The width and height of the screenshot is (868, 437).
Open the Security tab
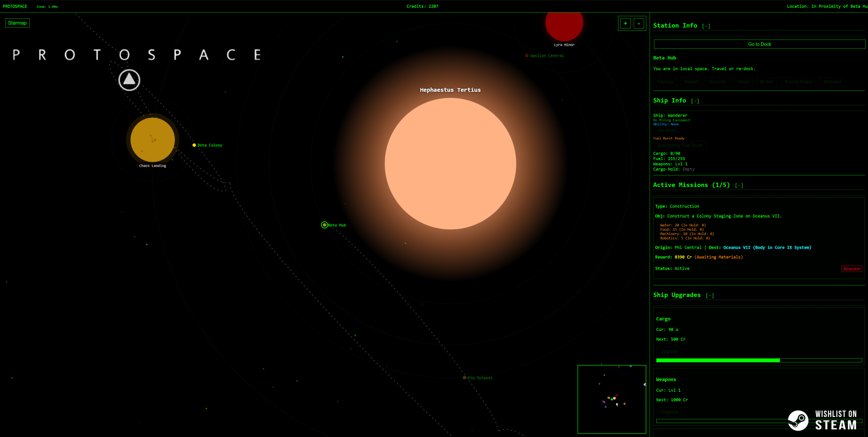(717, 82)
